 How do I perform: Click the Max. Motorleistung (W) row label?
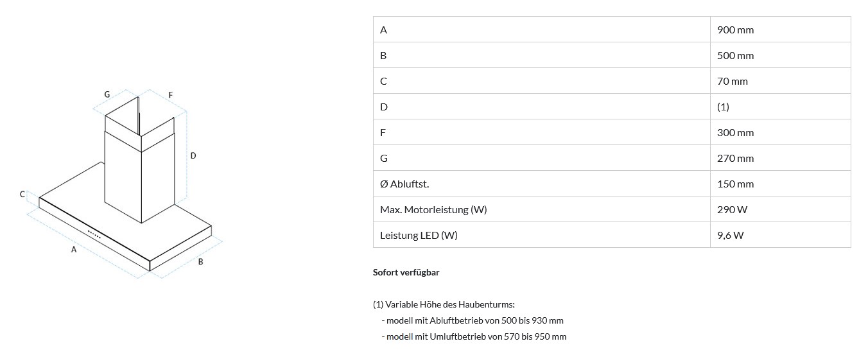click(x=433, y=209)
